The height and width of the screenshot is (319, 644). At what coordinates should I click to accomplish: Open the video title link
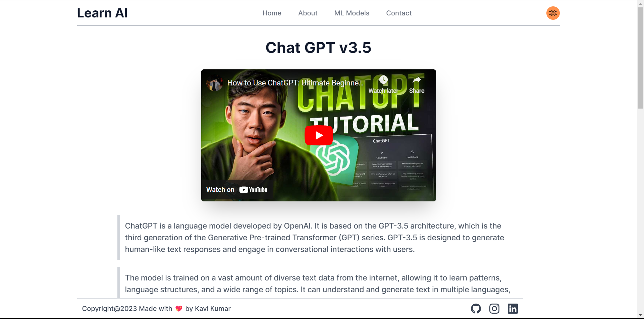coord(295,83)
